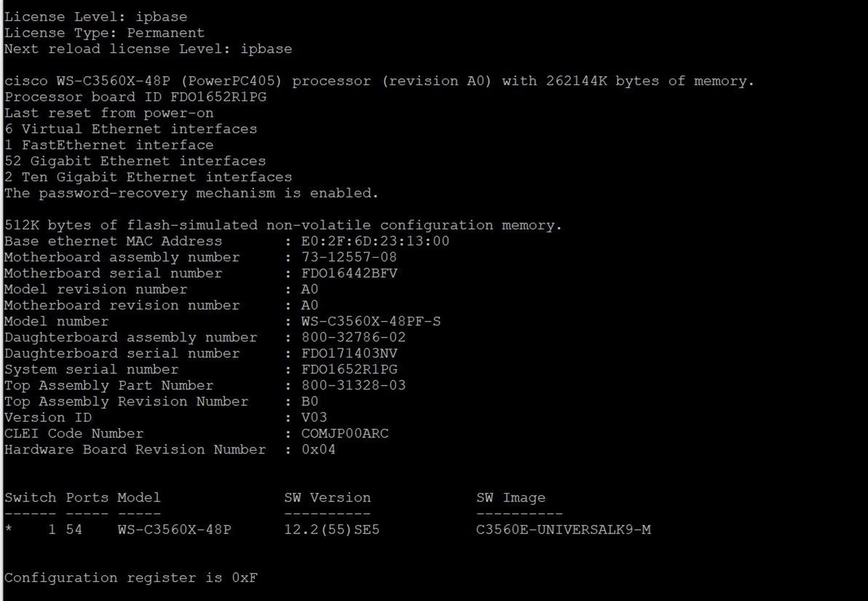Image resolution: width=868 pixels, height=601 pixels.
Task: Select '1 FastEthernet interface' line
Action: [109, 145]
